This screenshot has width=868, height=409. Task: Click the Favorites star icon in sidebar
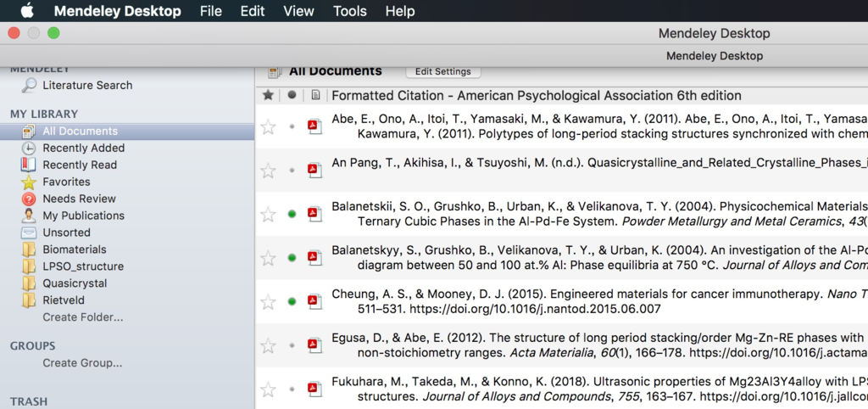pyautogui.click(x=28, y=182)
